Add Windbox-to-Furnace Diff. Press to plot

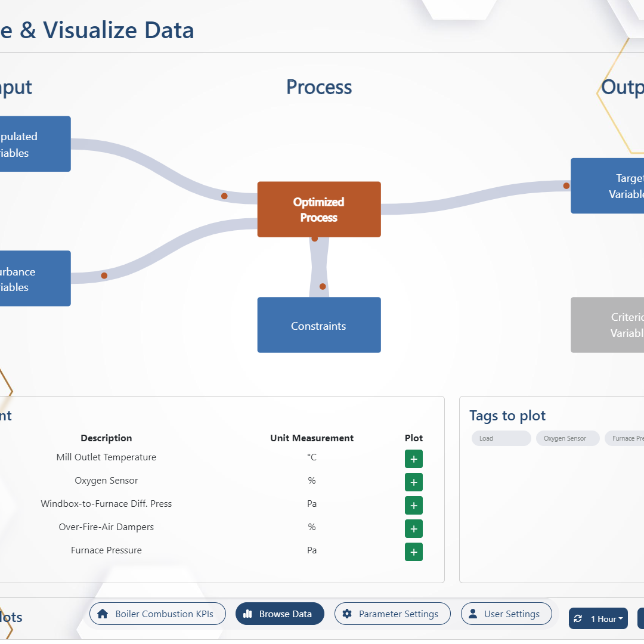pyautogui.click(x=413, y=505)
